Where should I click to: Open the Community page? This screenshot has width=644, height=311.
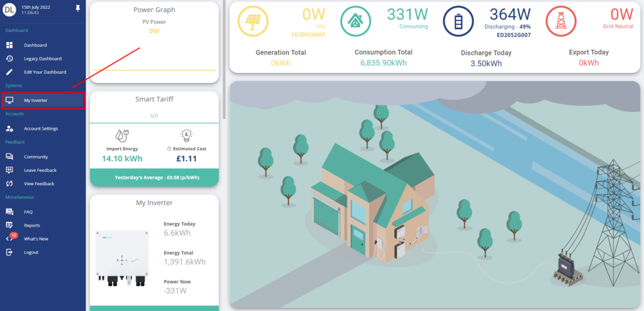[x=36, y=157]
